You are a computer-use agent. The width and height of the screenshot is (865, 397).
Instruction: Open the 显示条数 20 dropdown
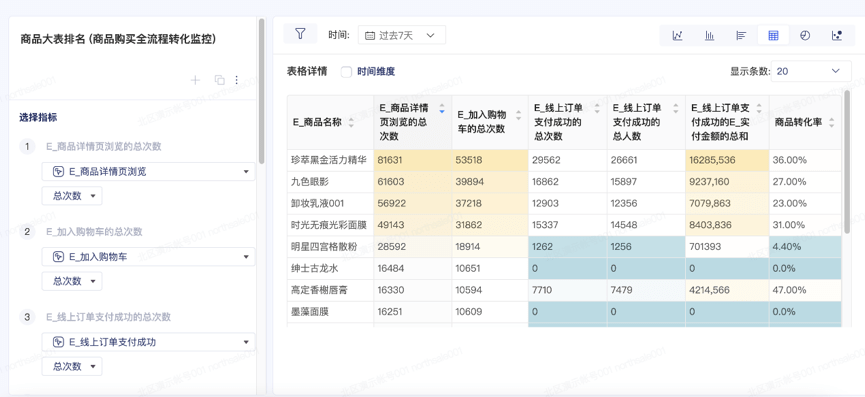click(x=810, y=71)
